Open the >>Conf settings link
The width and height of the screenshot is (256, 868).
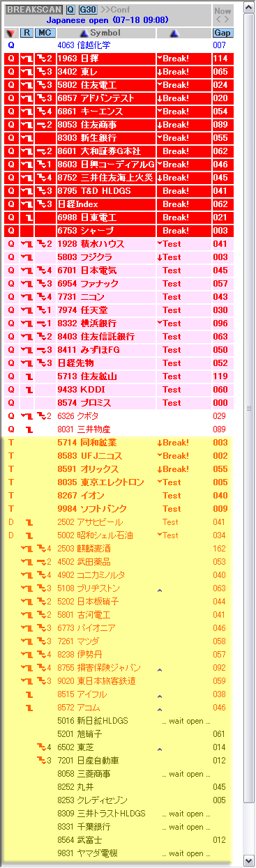click(114, 10)
